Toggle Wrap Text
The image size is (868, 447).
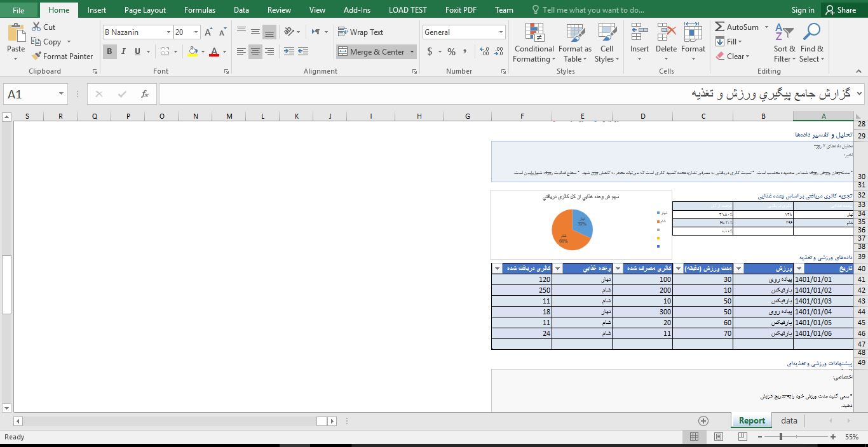point(361,32)
